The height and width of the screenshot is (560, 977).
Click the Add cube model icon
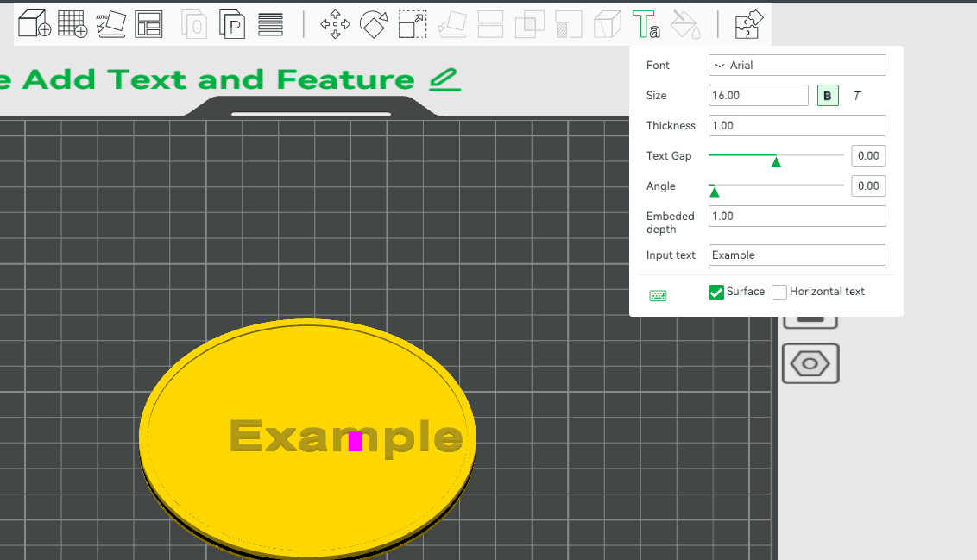click(35, 24)
